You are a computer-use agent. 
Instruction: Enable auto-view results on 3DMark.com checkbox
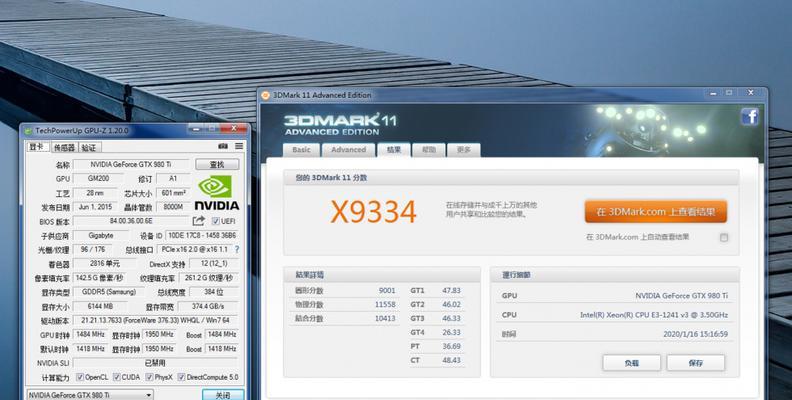tap(724, 237)
